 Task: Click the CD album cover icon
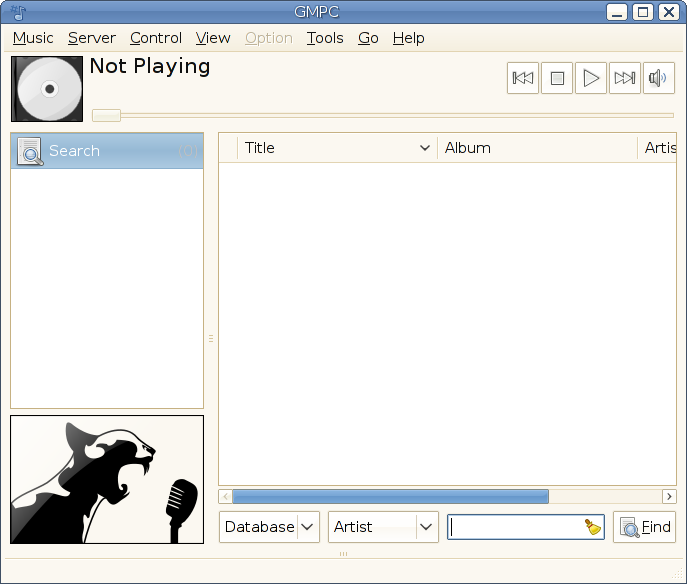tap(47, 89)
